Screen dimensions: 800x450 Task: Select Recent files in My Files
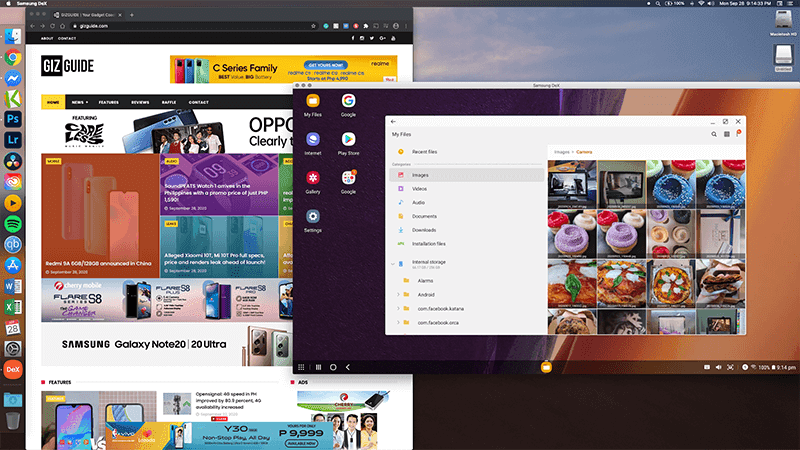click(x=466, y=152)
